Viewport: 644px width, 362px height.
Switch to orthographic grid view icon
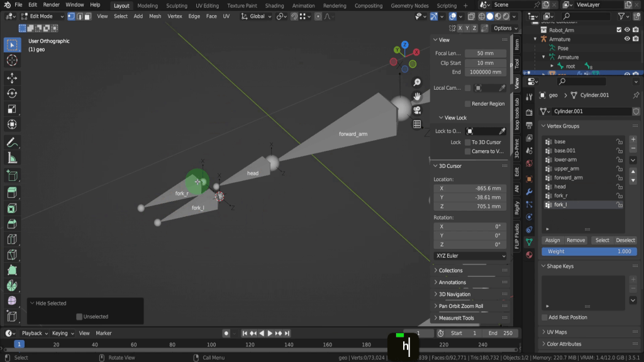[x=417, y=124]
